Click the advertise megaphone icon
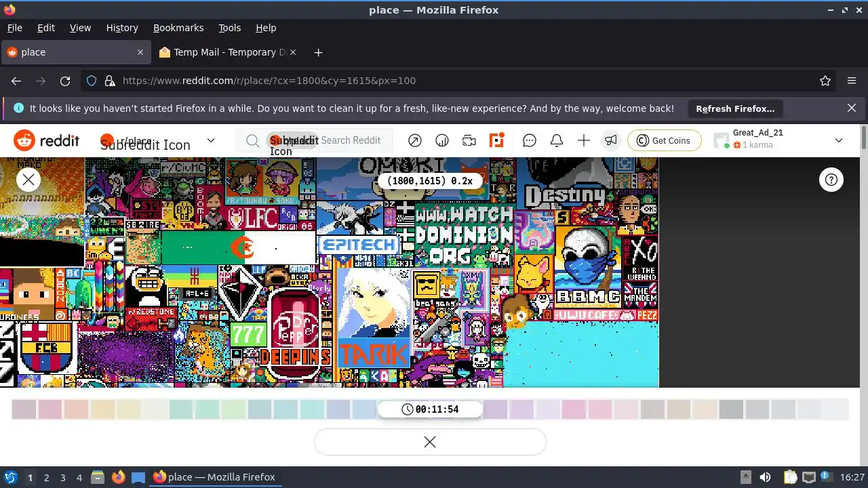868x488 pixels. pyautogui.click(x=611, y=140)
